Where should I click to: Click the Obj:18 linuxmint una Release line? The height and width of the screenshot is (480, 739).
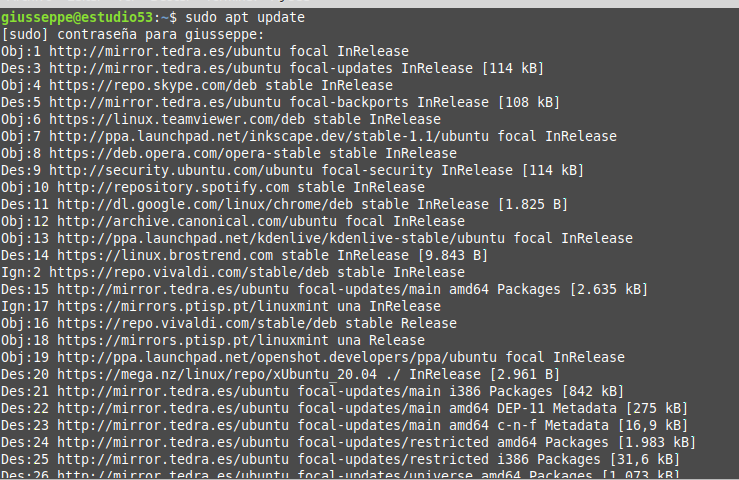click(213, 340)
